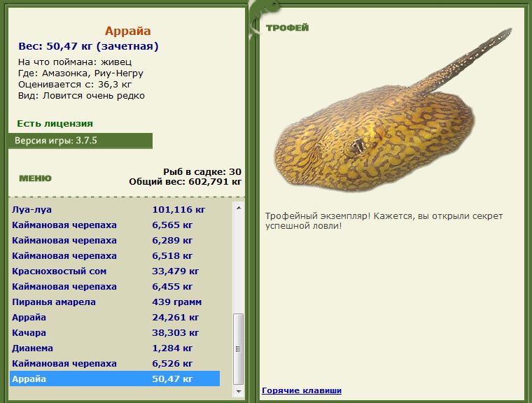Click highlighted Аррайа 50,47 кг row

pyautogui.click(x=115, y=379)
